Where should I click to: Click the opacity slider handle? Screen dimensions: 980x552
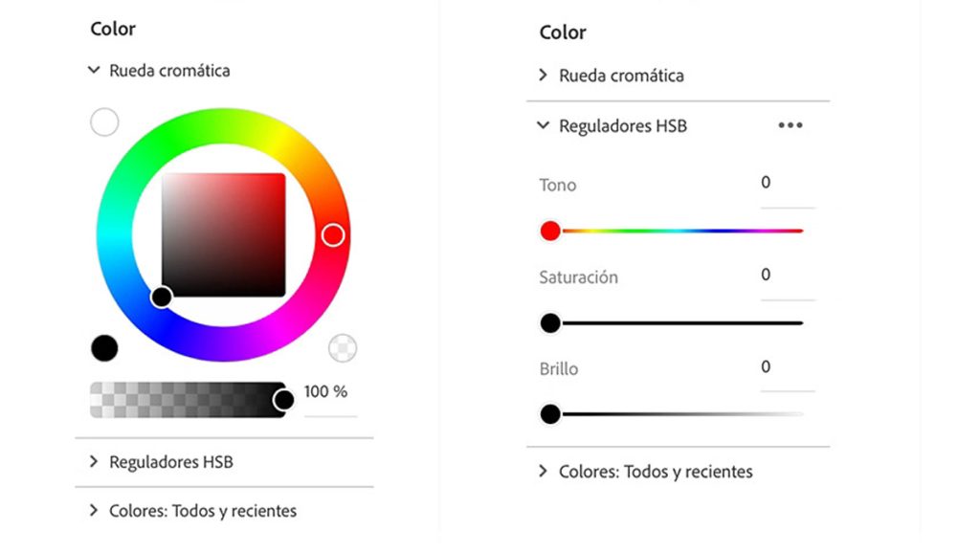(283, 400)
